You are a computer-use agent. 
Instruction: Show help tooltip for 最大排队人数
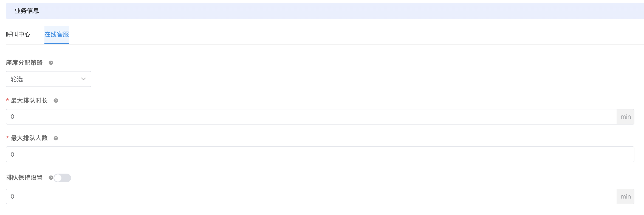56,138
